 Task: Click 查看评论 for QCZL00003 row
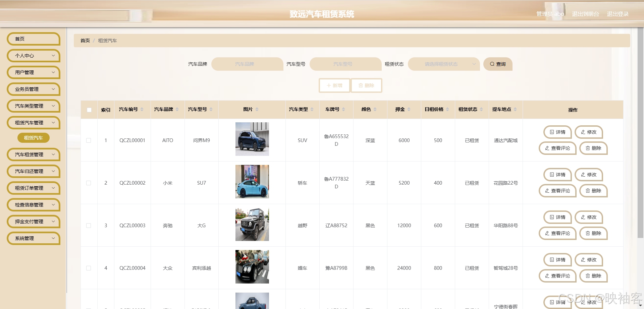point(557,233)
